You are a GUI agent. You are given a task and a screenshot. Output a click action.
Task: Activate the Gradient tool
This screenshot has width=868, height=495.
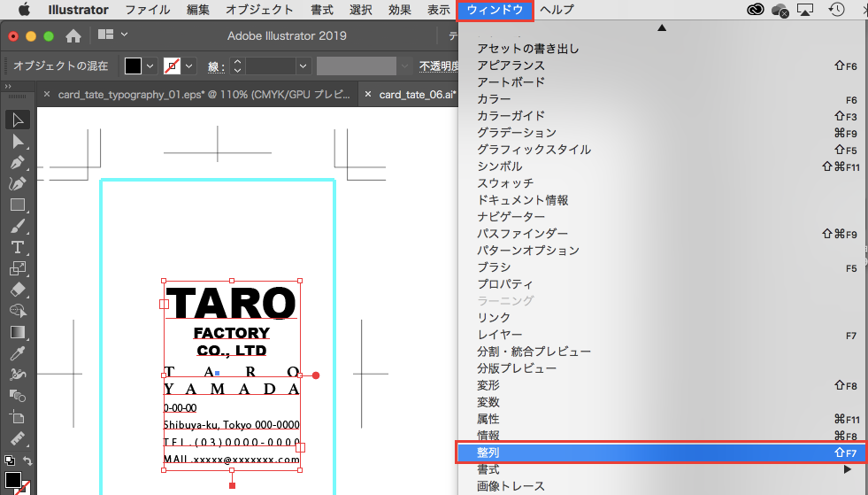pyautogui.click(x=17, y=332)
